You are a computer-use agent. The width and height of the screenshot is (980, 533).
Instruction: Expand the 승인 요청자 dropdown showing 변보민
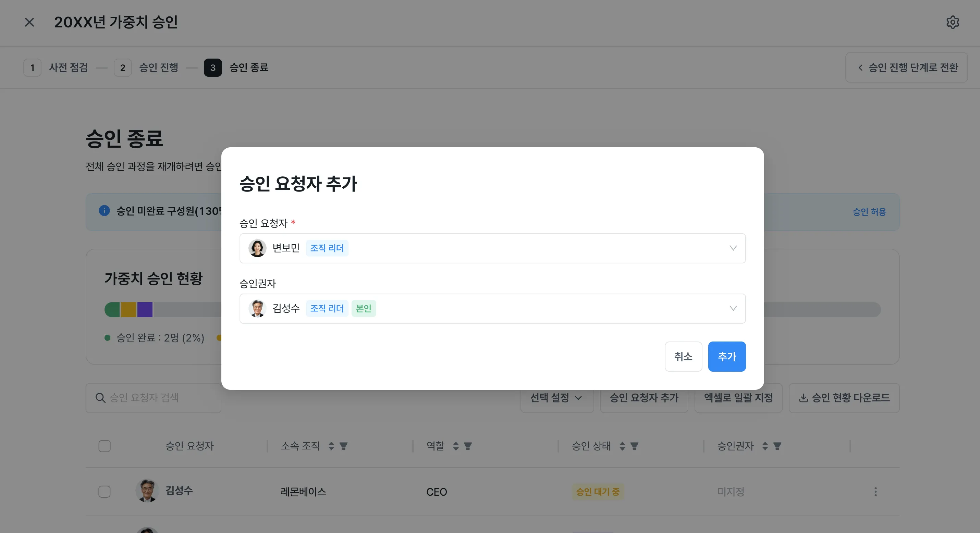tap(492, 248)
